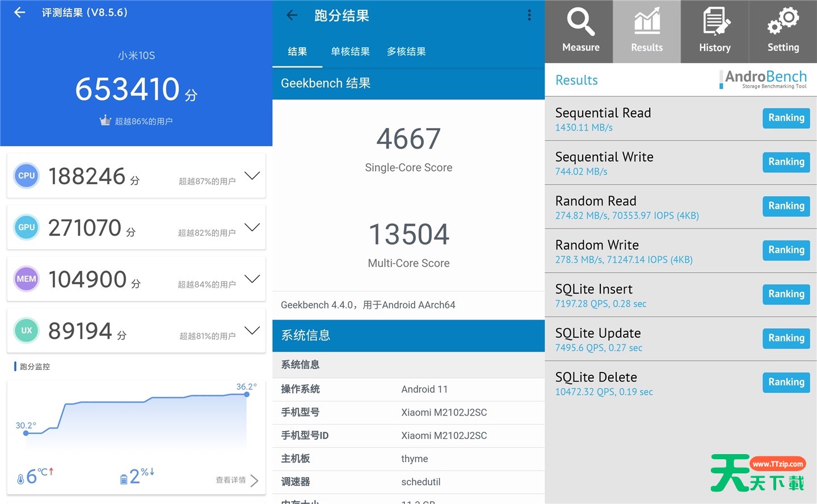This screenshot has width=817, height=504.
Task: View Ranking for Sequential Write
Action: 786,162
